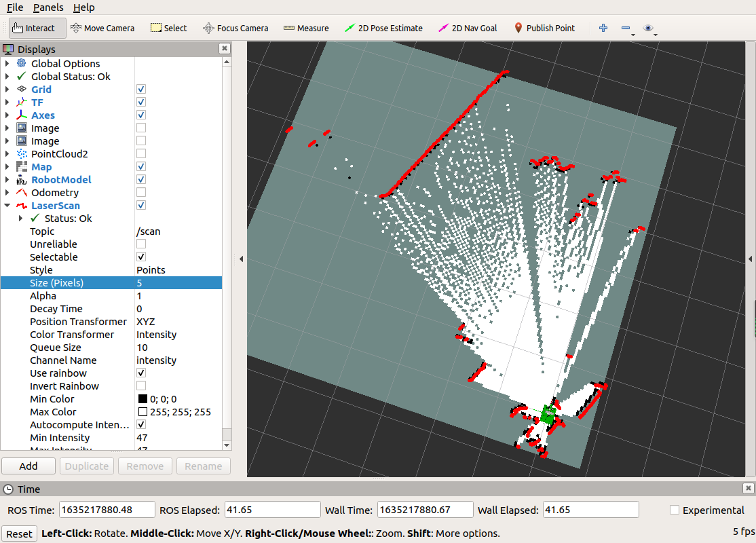756x543 pixels.
Task: Pick the Measure tool
Action: pyautogui.click(x=306, y=28)
